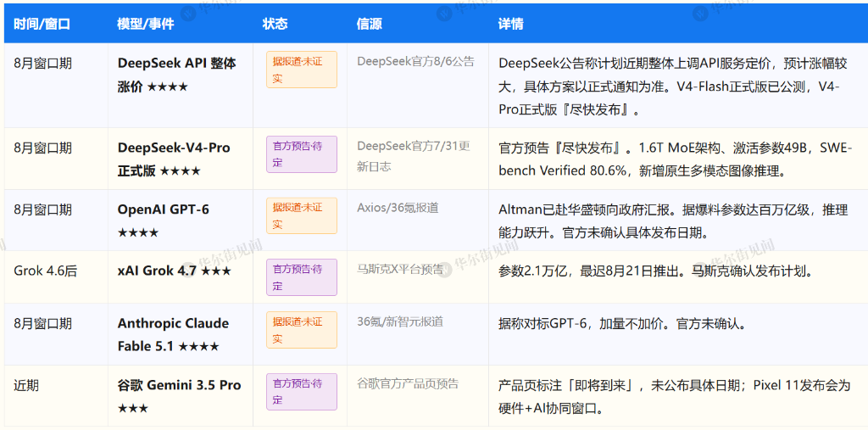
Task: Click 8月窗口期 in the DeepSeek API row
Action: [42, 63]
